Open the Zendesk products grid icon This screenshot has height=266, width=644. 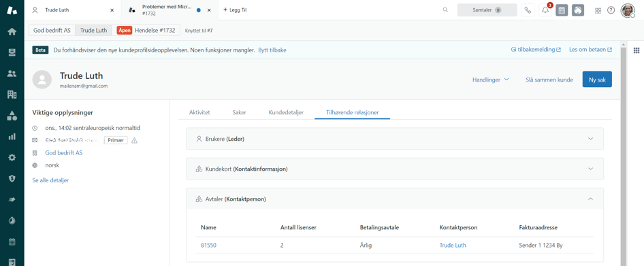point(598,10)
